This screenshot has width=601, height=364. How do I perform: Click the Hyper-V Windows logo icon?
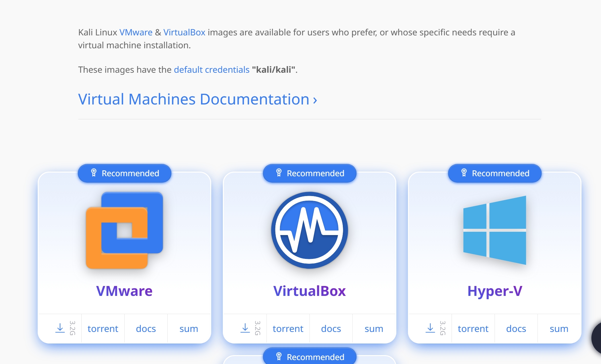click(495, 230)
